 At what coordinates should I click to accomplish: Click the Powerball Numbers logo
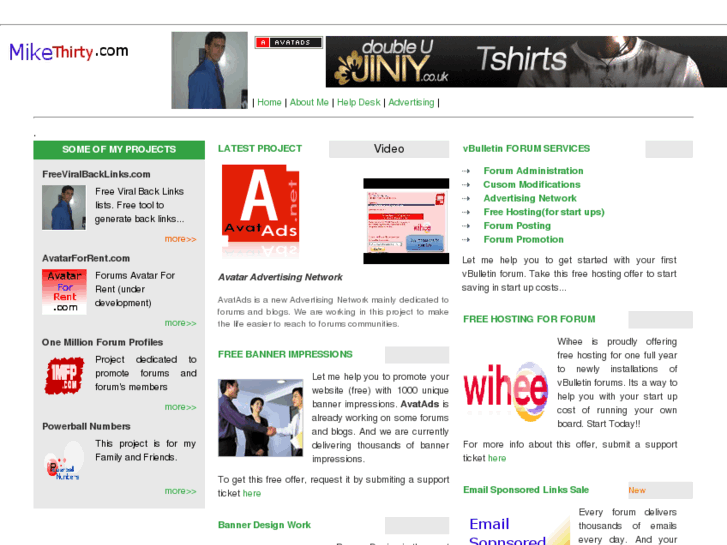coord(64,461)
